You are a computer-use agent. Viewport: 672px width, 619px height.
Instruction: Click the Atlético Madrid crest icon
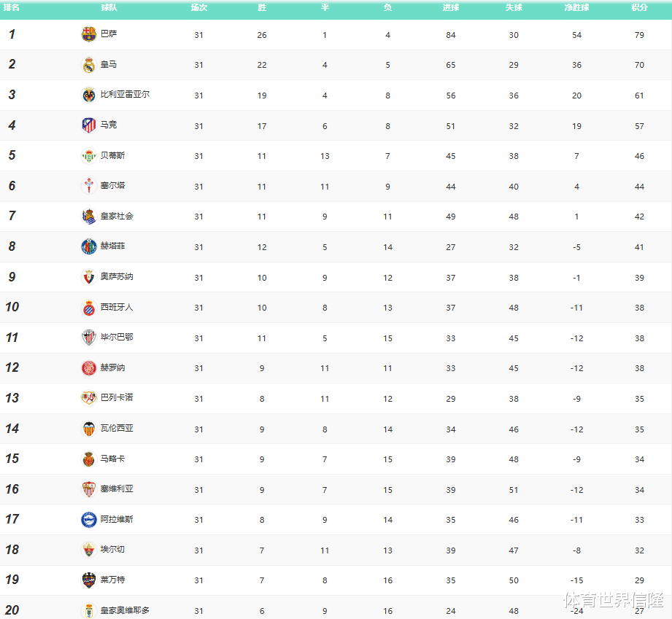[x=88, y=125]
